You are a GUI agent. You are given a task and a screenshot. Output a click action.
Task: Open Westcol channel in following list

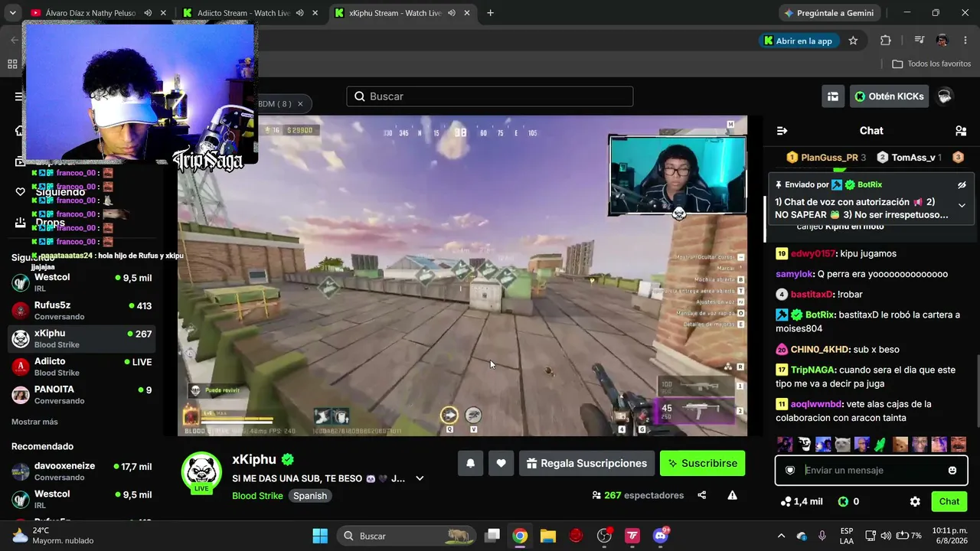tap(82, 282)
